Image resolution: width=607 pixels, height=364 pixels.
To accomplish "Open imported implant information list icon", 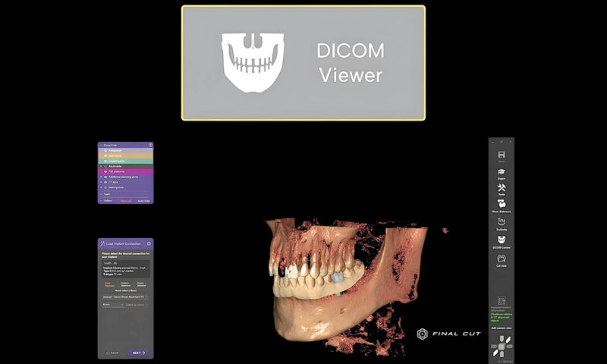I will [502, 300].
